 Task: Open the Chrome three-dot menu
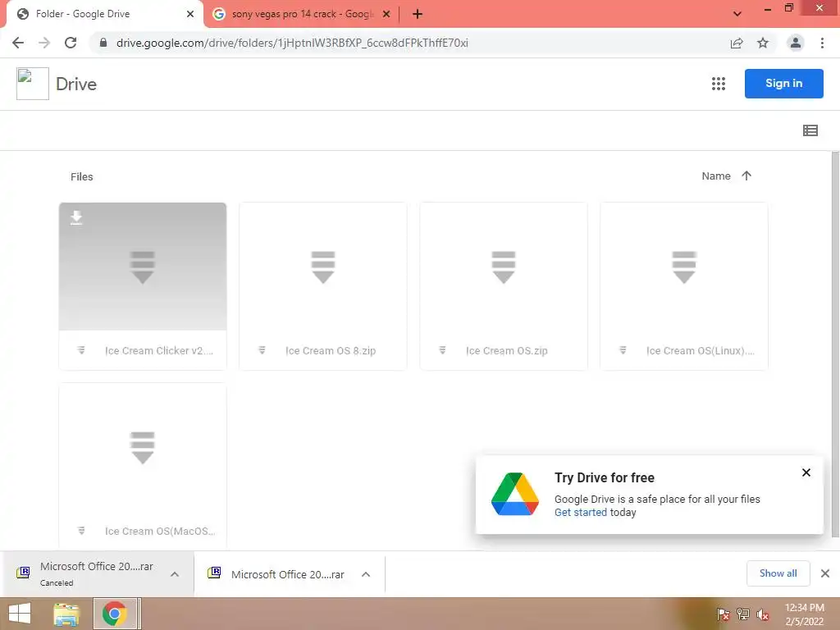pos(822,43)
